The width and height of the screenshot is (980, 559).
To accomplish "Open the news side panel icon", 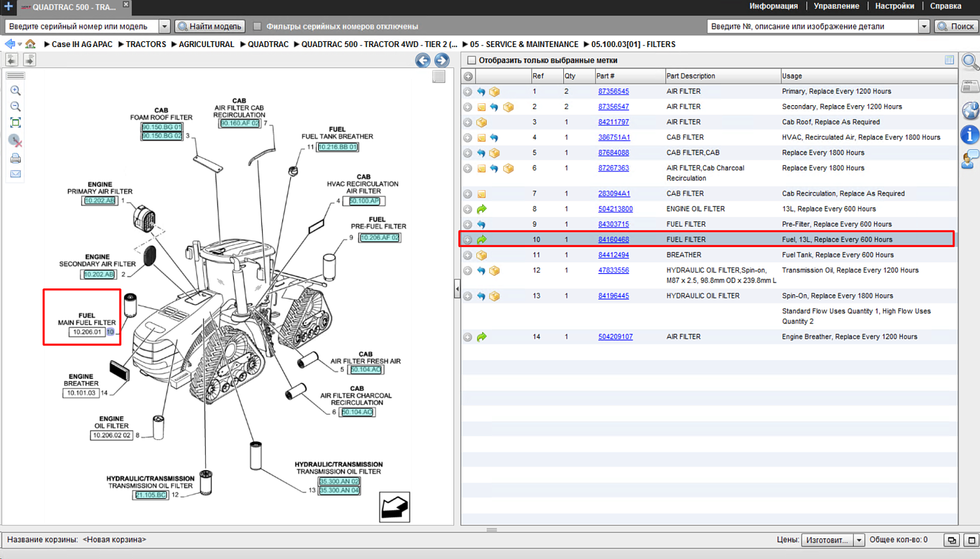I will click(970, 86).
